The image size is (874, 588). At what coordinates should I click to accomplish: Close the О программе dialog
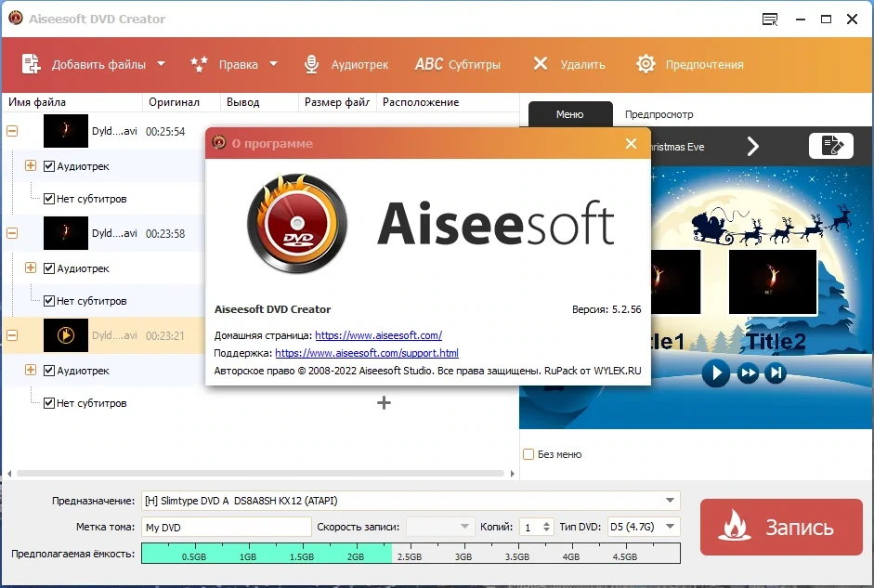(631, 144)
